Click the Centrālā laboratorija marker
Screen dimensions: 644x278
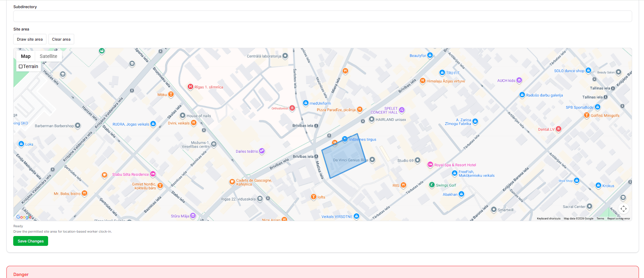[285, 56]
